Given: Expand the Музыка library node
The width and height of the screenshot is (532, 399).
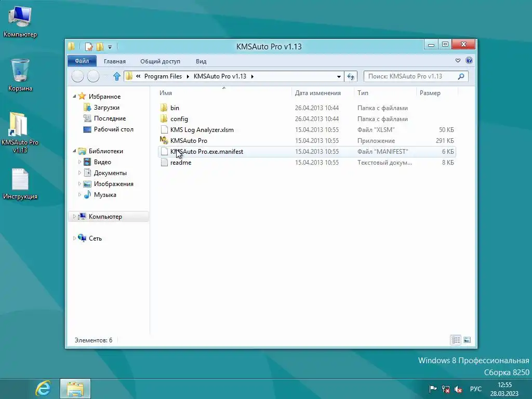Looking at the screenshot, I should [x=79, y=195].
